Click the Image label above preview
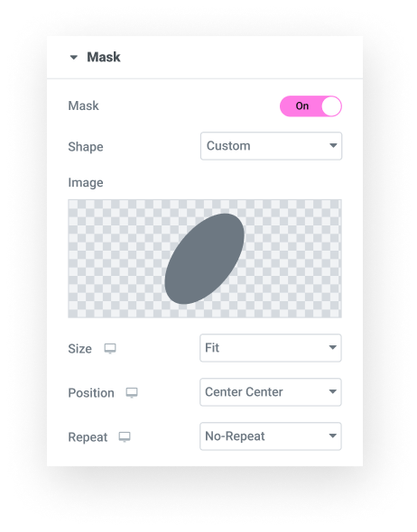The width and height of the screenshot is (417, 532). click(86, 182)
